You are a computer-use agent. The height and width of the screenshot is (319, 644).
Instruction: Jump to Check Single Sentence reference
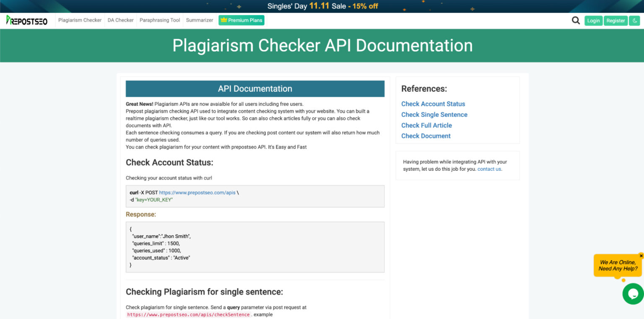pos(434,115)
